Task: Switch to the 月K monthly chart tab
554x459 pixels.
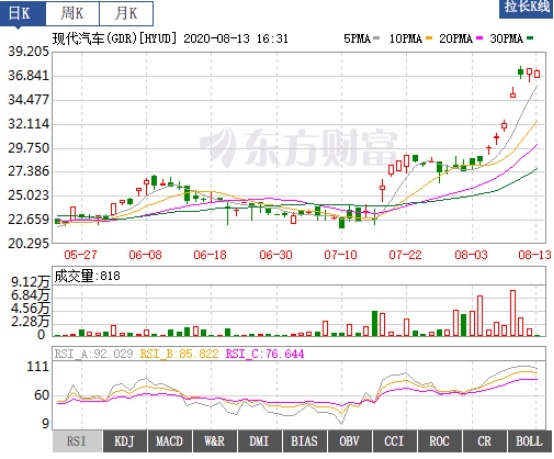Action: (126, 13)
